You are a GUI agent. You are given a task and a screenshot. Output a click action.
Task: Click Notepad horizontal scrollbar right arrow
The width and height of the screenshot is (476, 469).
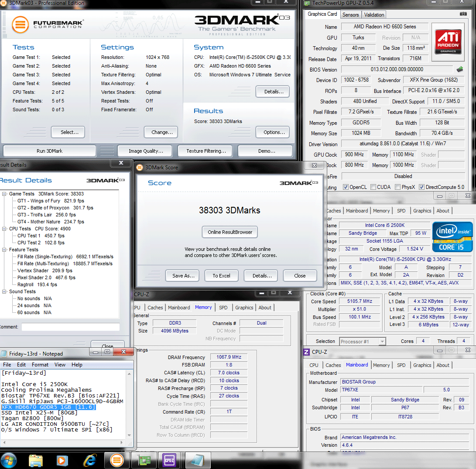122,442
